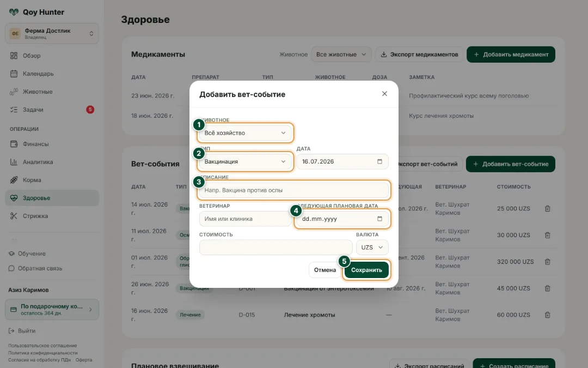Screen dimensions: 588x368
Task: Open Корма in the sidebar
Action: click(x=52, y=180)
